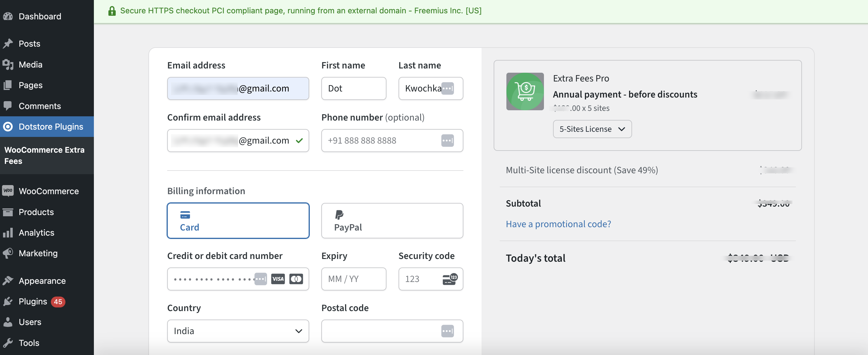
Task: Click the Security code field
Action: click(431, 279)
